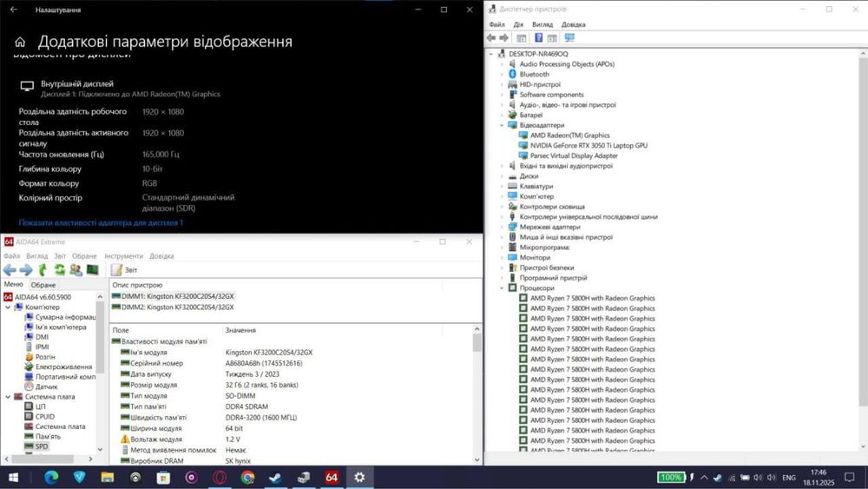Click the Звіт report button in AIDA64

click(x=124, y=270)
